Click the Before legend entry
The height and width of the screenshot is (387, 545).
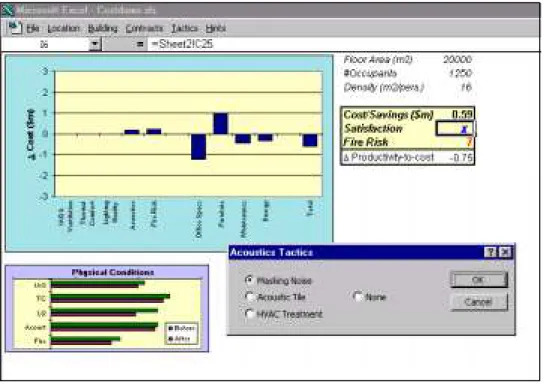[182, 328]
